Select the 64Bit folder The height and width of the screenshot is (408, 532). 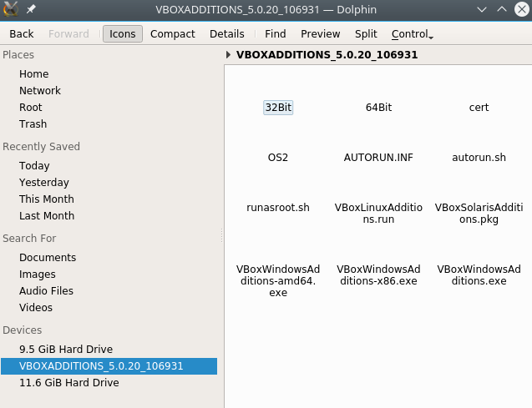(x=378, y=108)
